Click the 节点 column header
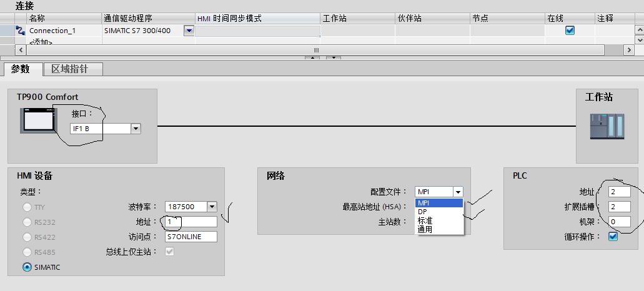Screen dimensions: 644x291 [x=507, y=19]
